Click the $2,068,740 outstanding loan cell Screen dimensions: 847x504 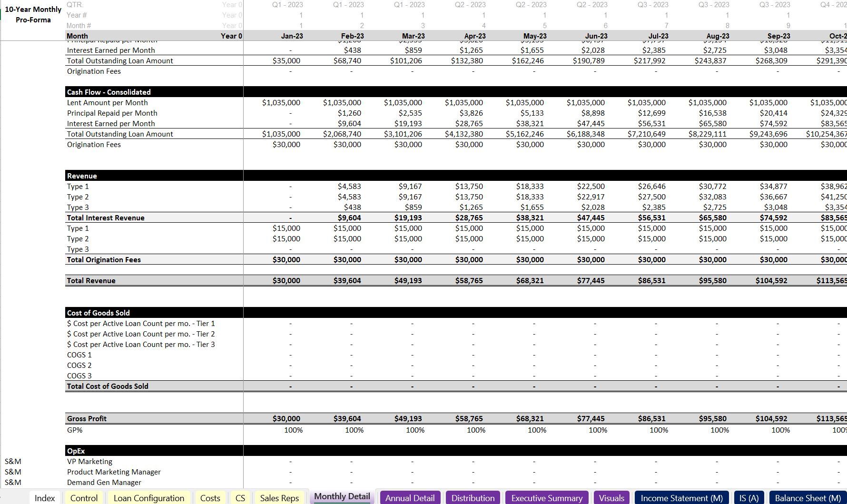[x=342, y=134]
